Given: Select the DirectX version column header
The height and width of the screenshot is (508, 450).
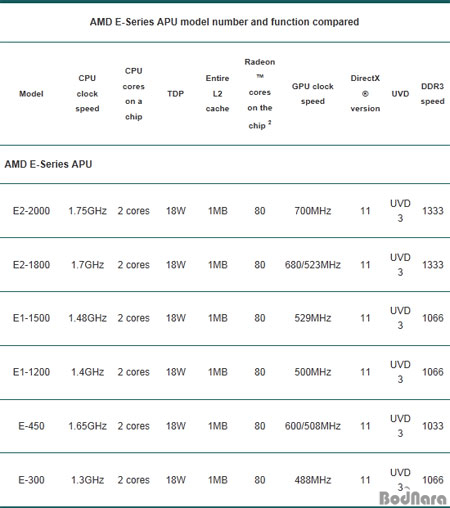Looking at the screenshot, I should point(365,93).
